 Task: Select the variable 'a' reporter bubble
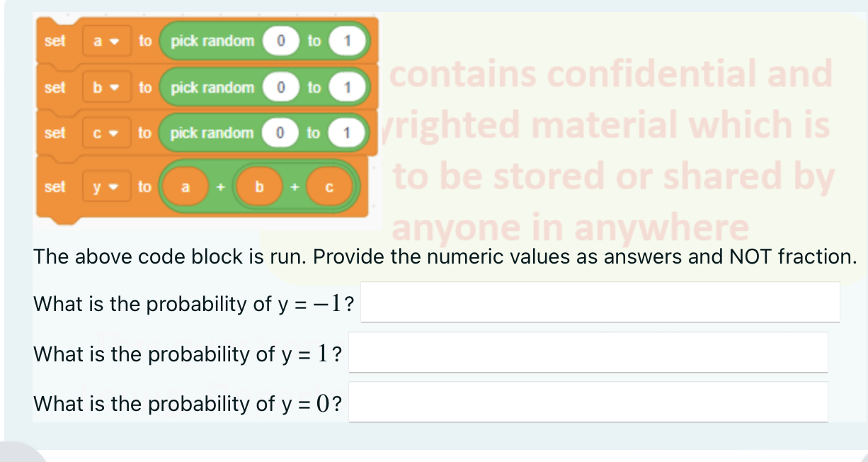pyautogui.click(x=185, y=186)
